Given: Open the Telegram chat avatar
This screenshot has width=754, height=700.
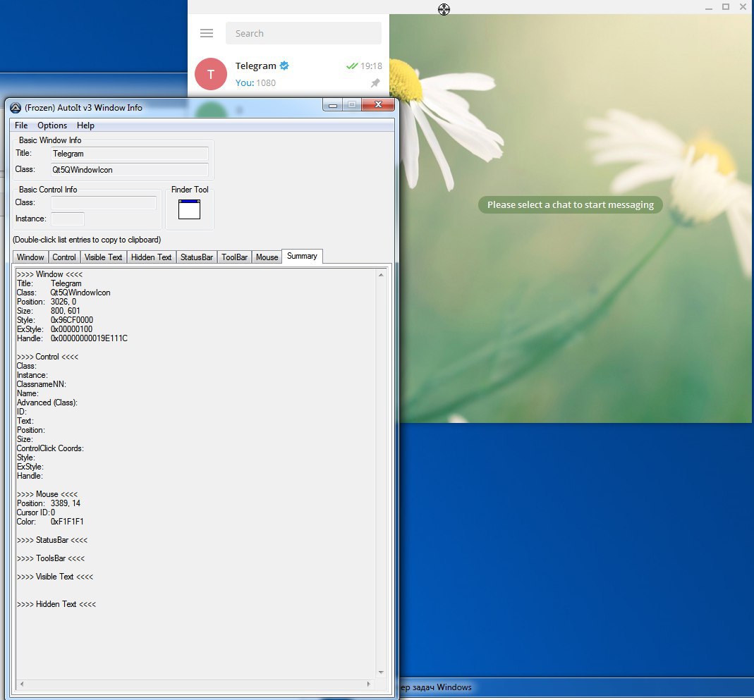Looking at the screenshot, I should (211, 74).
